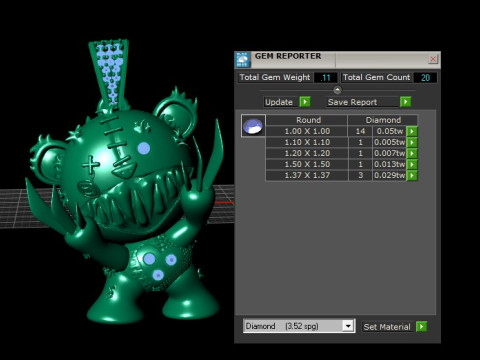Click the green arrow next to Save Report

tap(405, 102)
